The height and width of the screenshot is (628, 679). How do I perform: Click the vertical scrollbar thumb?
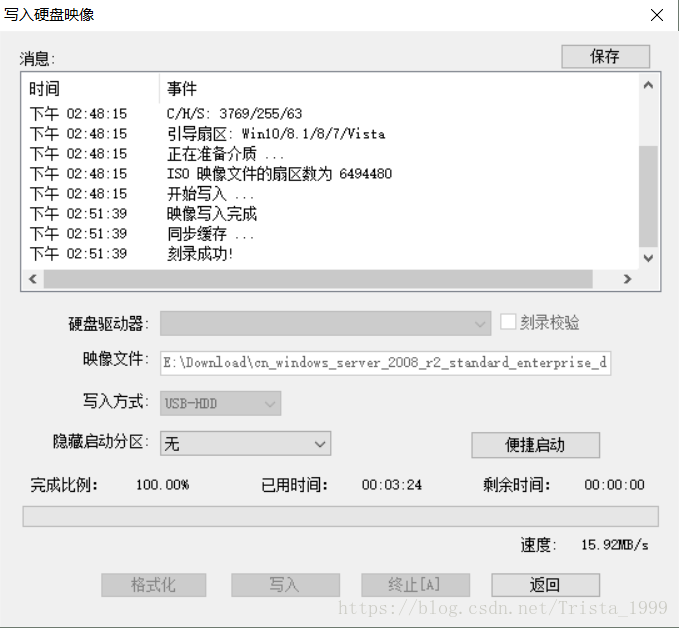pos(648,197)
